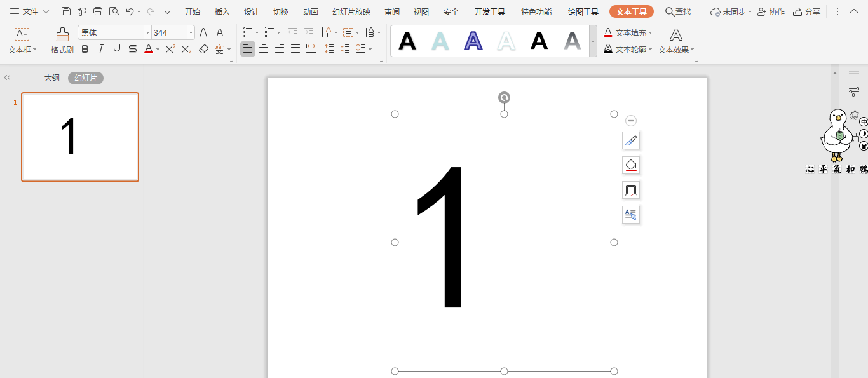This screenshot has width=868, height=378.
Task: Select slide 1 thumbnail
Action: (x=80, y=137)
